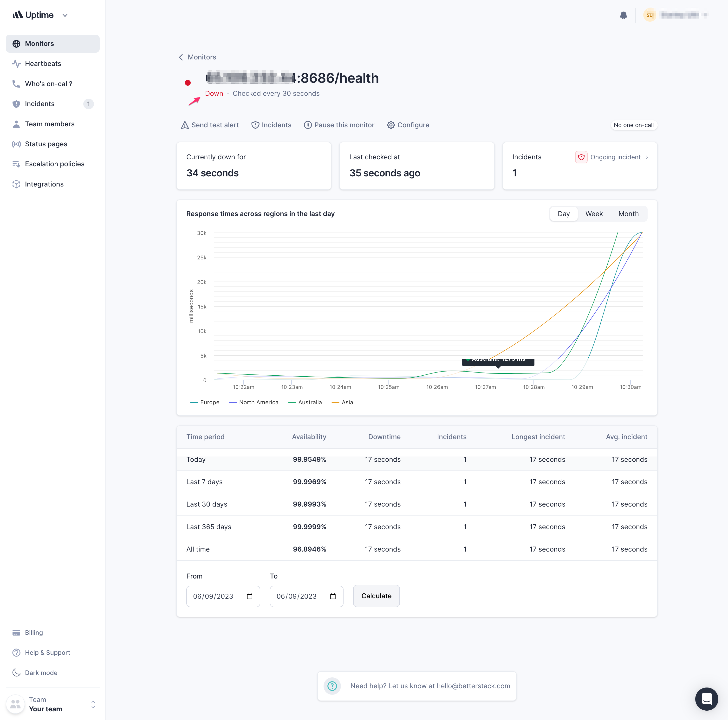The image size is (728, 720).
Task: Click the Integrations icon
Action: pos(16,184)
